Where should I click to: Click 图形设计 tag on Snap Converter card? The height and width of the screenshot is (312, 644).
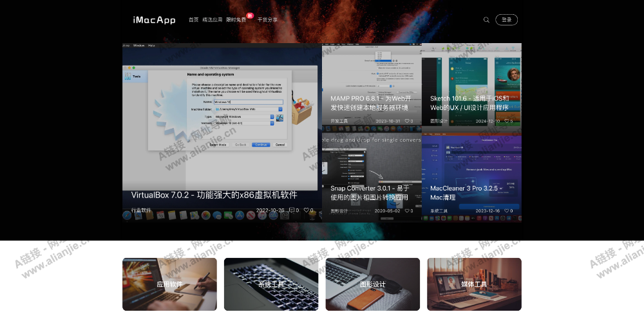[x=339, y=210]
